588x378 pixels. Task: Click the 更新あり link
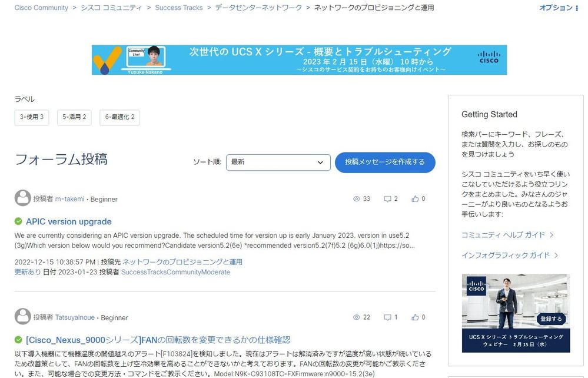[28, 272]
